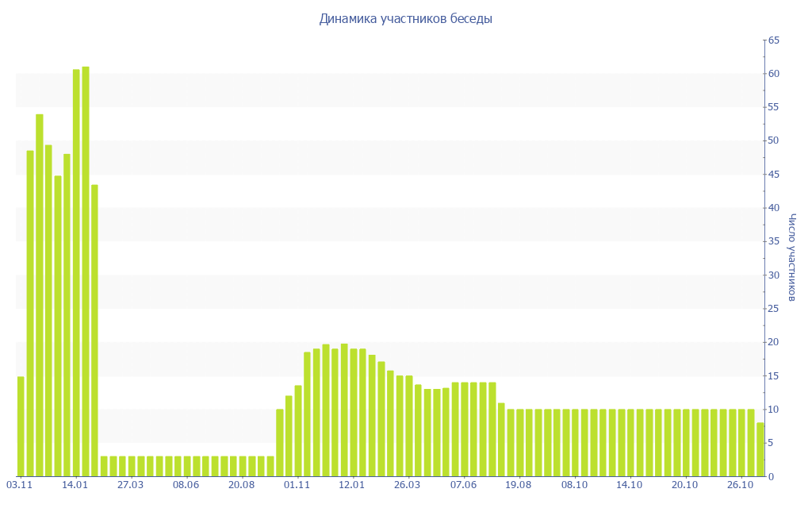Click the tallest bar in the chart
This screenshot has height=508, width=812.
click(86, 271)
